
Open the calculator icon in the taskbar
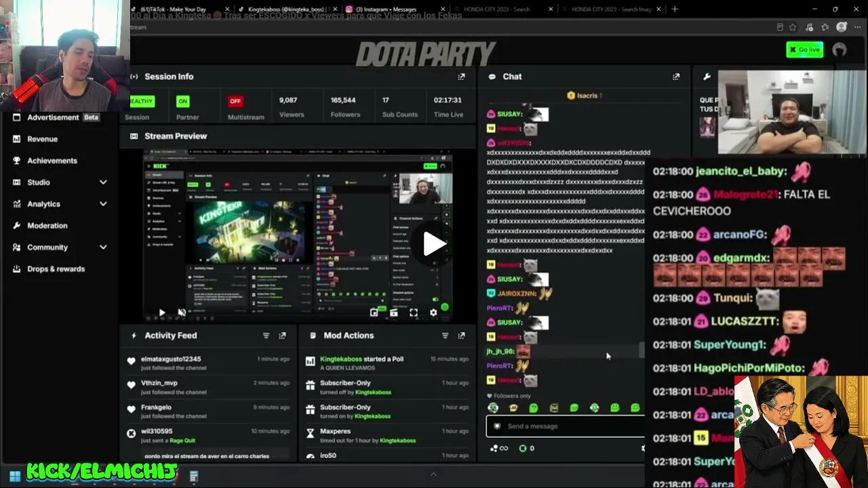(x=193, y=476)
